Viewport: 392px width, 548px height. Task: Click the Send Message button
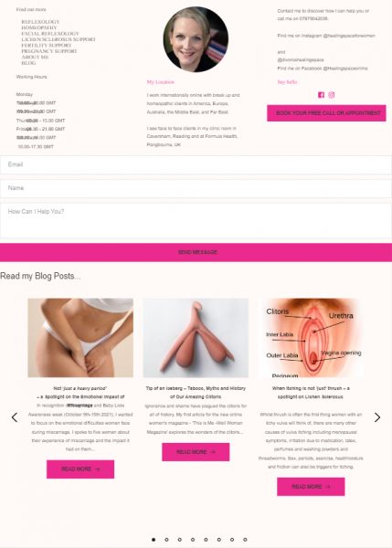pyautogui.click(x=196, y=252)
